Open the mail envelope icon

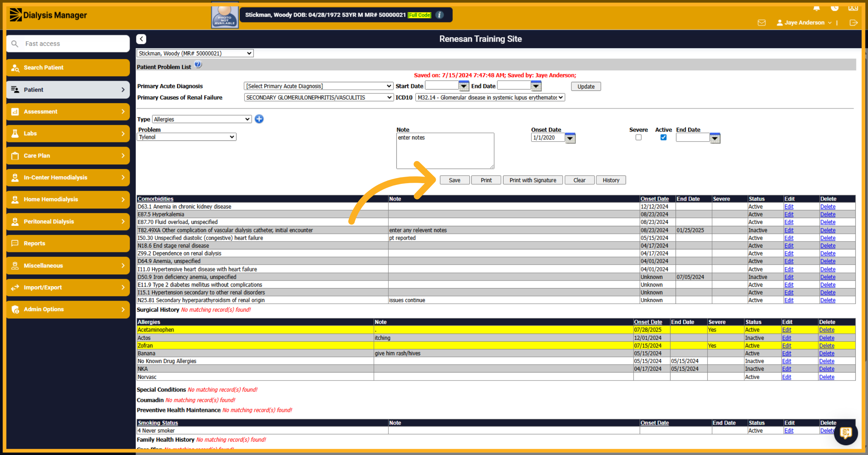tap(762, 23)
